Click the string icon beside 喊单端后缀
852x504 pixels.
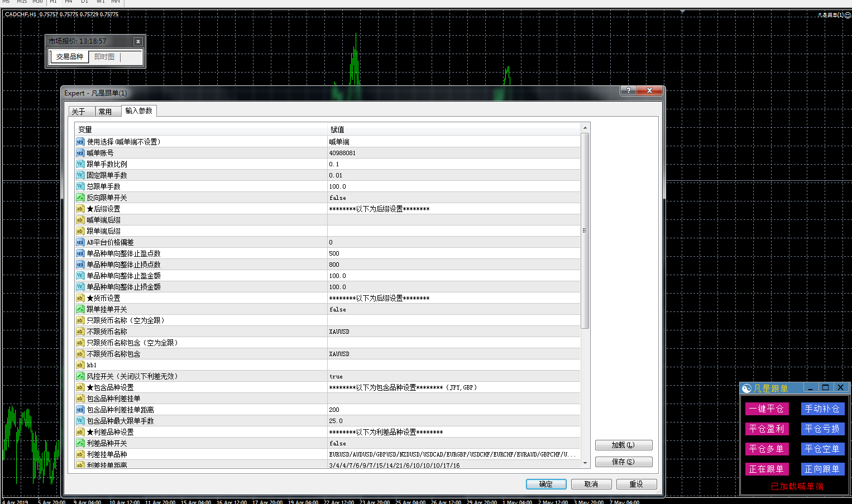pos(80,220)
